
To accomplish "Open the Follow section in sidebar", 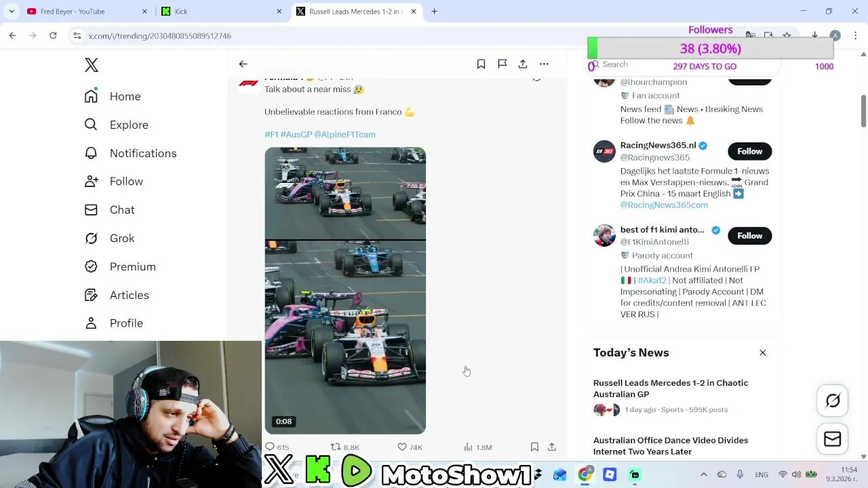I will click(x=113, y=182).
